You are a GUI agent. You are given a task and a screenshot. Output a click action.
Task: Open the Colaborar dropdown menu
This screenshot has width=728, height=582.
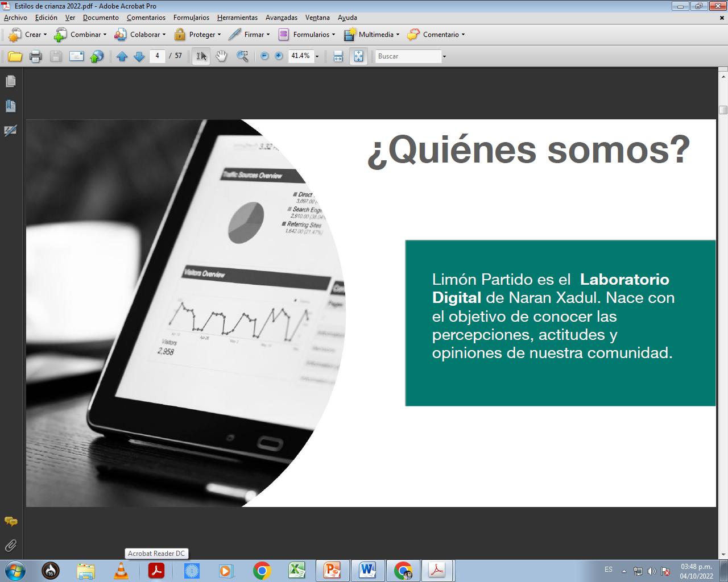(x=140, y=35)
